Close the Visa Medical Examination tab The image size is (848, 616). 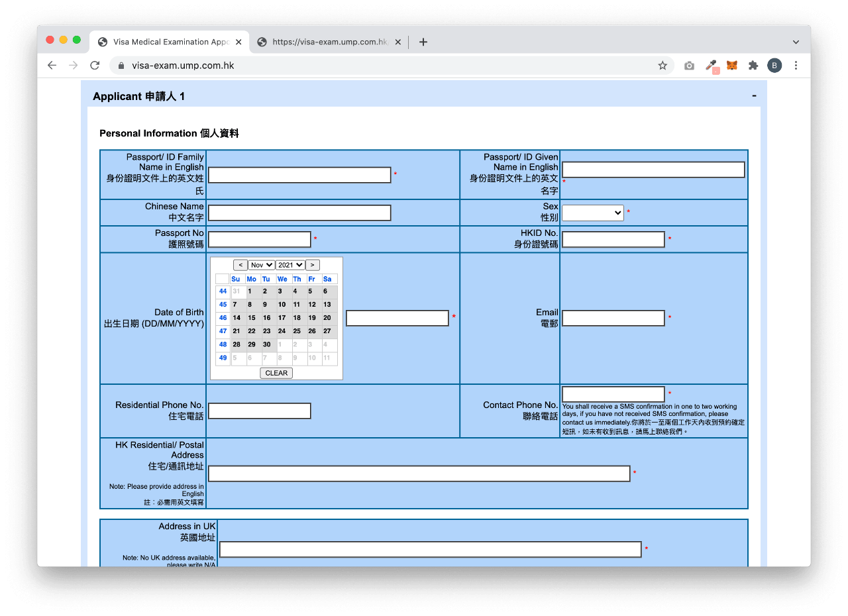(238, 42)
